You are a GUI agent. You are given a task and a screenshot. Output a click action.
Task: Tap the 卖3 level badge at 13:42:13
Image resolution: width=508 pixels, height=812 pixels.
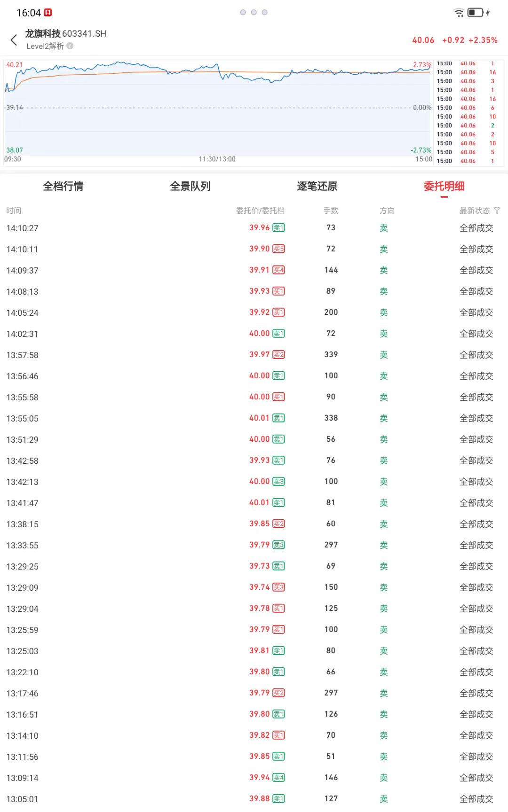(x=278, y=482)
